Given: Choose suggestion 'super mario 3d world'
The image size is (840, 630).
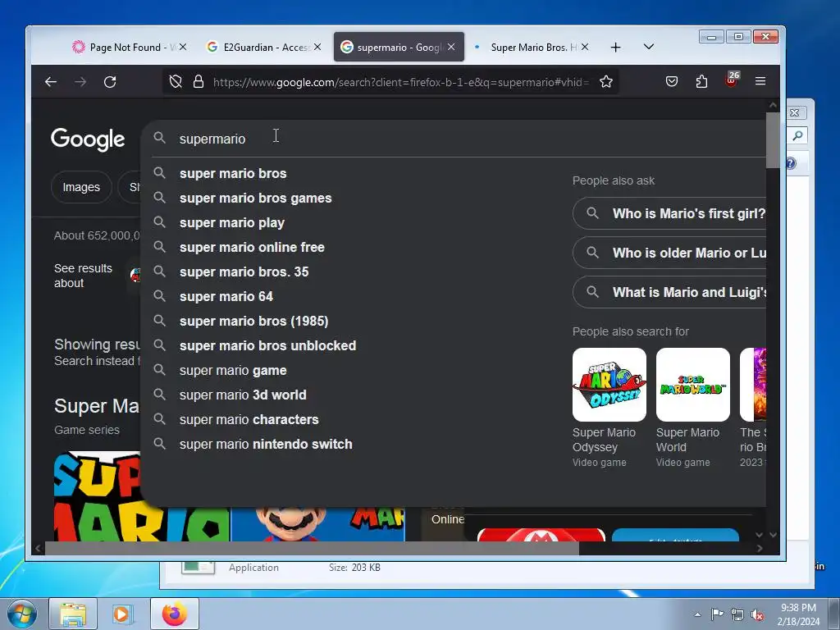Looking at the screenshot, I should (x=243, y=395).
